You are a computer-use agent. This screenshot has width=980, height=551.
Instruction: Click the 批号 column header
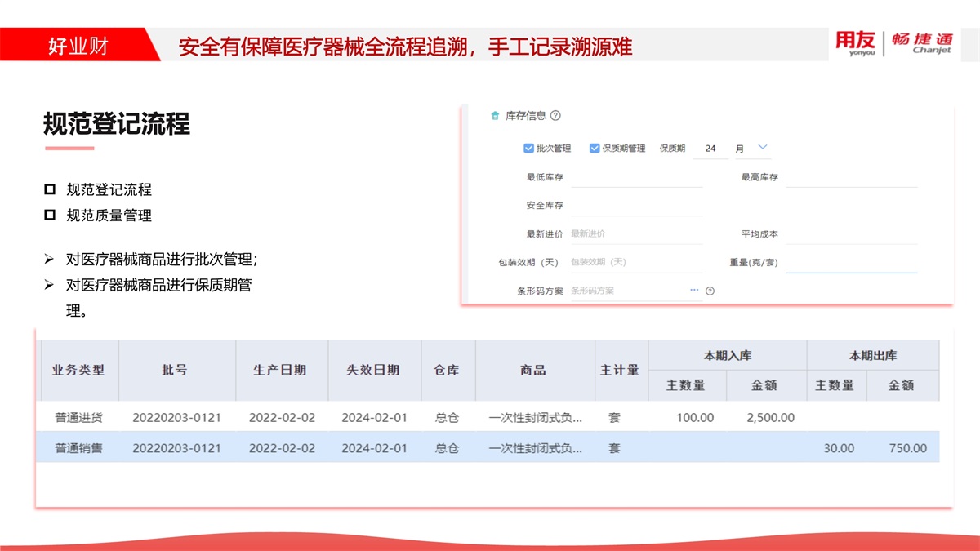(175, 370)
